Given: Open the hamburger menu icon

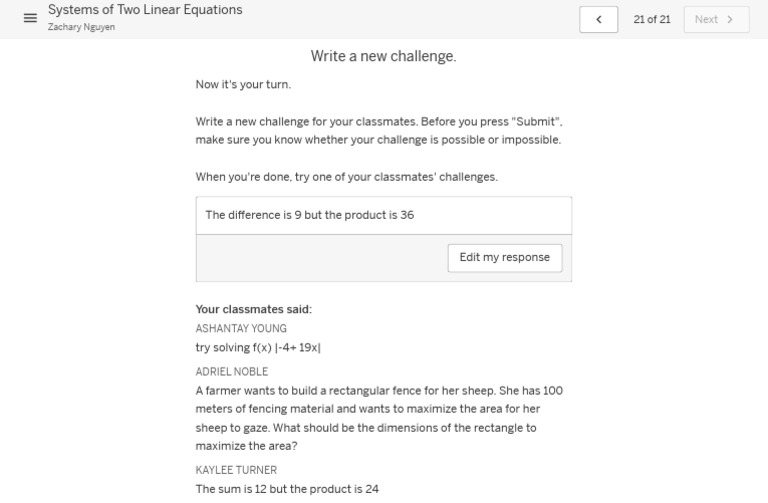Looking at the screenshot, I should pos(30,18).
